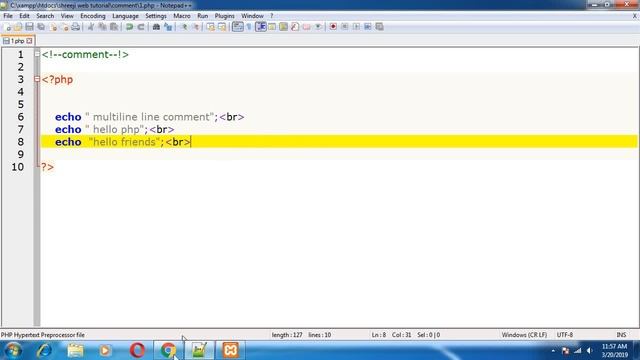Toggle Show all characters icon

click(x=249, y=27)
